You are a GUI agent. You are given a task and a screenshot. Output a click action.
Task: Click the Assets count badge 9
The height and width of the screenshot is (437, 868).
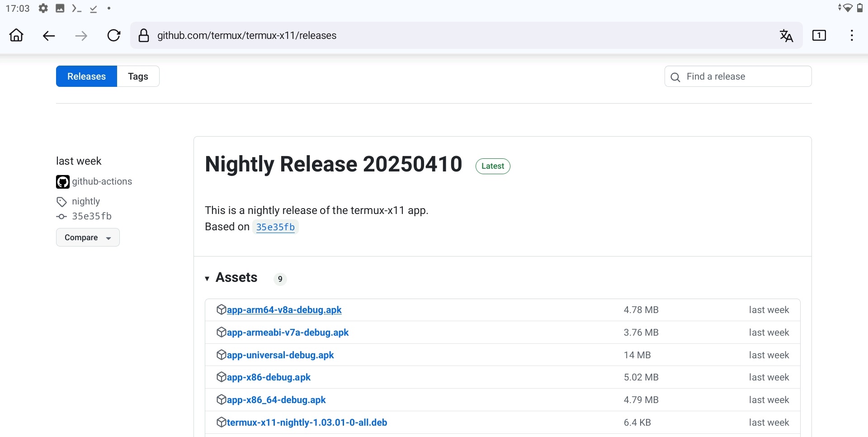tap(280, 279)
